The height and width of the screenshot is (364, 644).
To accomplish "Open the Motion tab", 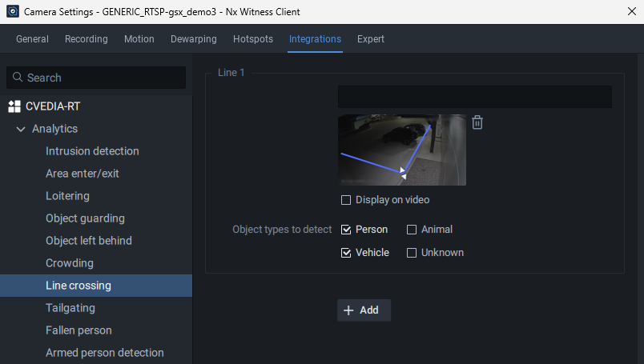I will click(x=139, y=39).
